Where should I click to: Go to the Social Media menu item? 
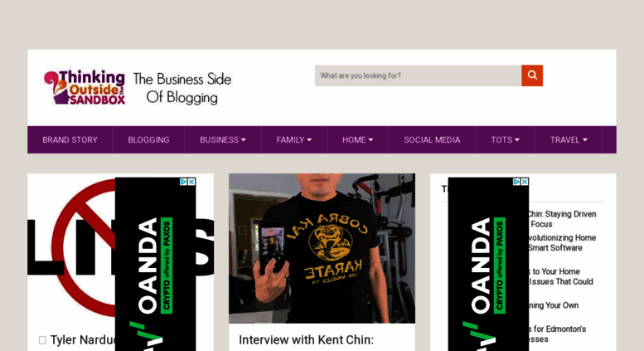pos(432,139)
